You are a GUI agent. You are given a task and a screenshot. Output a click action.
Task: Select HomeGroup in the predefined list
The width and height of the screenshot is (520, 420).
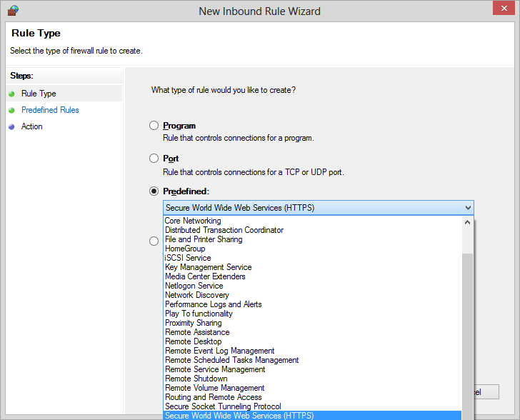click(185, 249)
